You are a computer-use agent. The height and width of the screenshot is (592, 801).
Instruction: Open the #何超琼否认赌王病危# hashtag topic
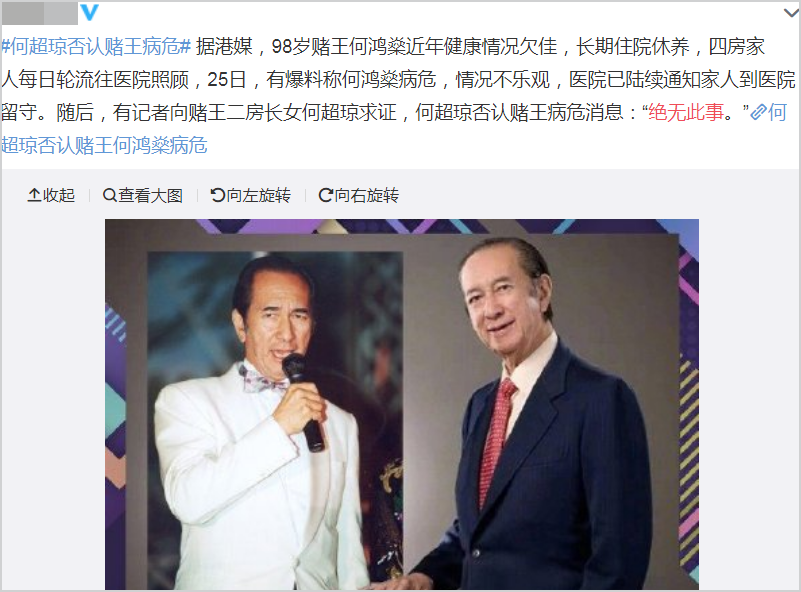96,46
